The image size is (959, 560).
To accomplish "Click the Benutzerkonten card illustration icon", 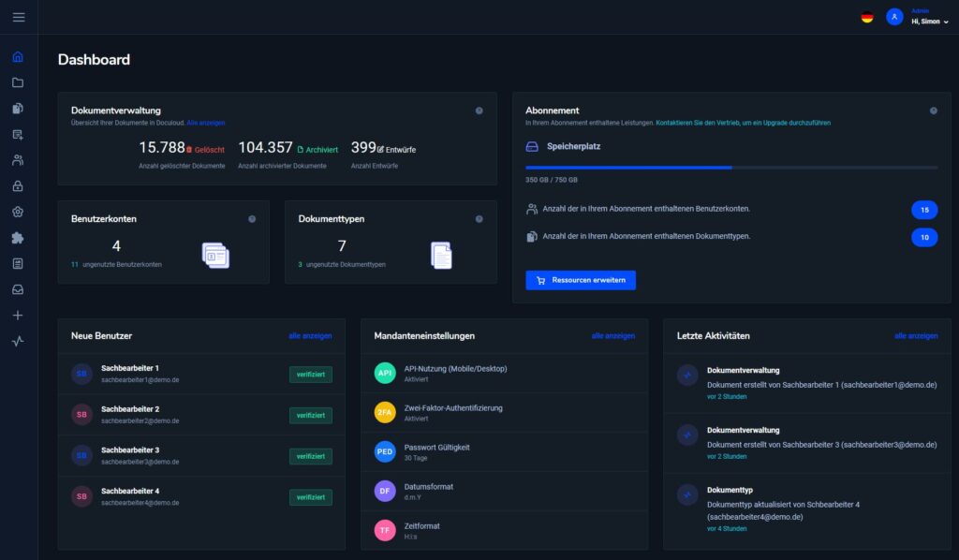I will tap(216, 255).
